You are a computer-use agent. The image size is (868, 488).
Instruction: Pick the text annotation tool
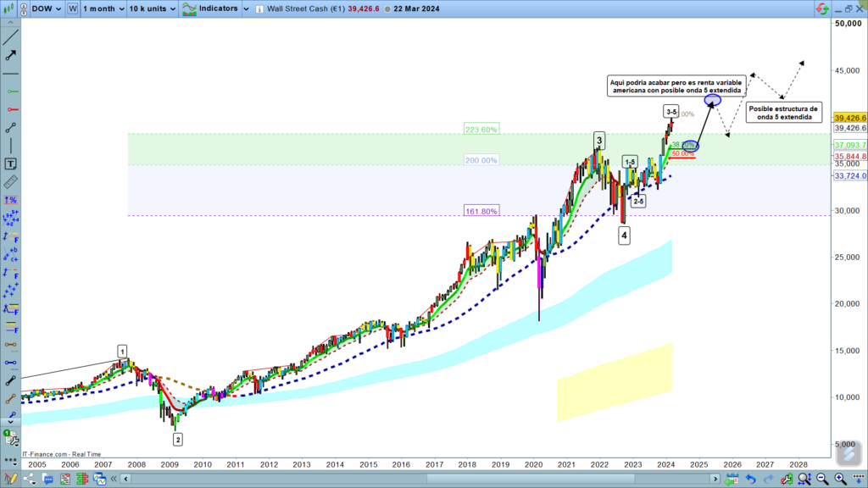(11, 163)
